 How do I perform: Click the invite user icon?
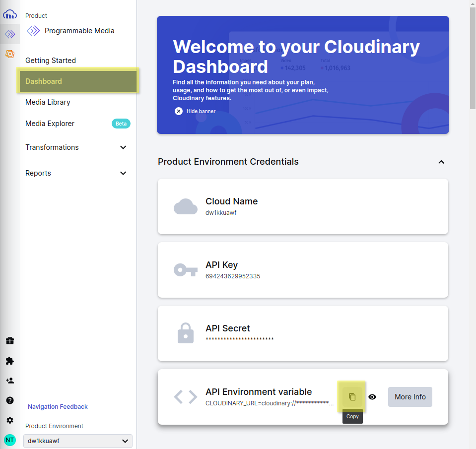point(10,381)
